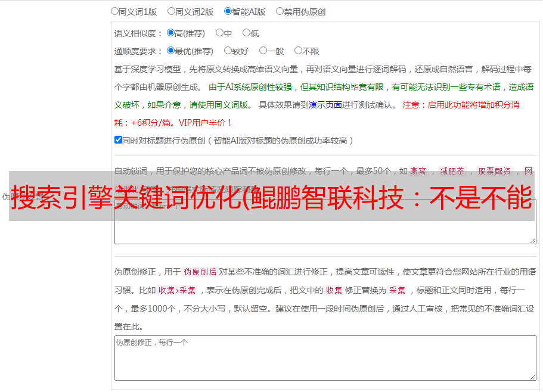The image size is (543, 392).
Task: Click into the 自动锁词 text area
Action: point(325,232)
